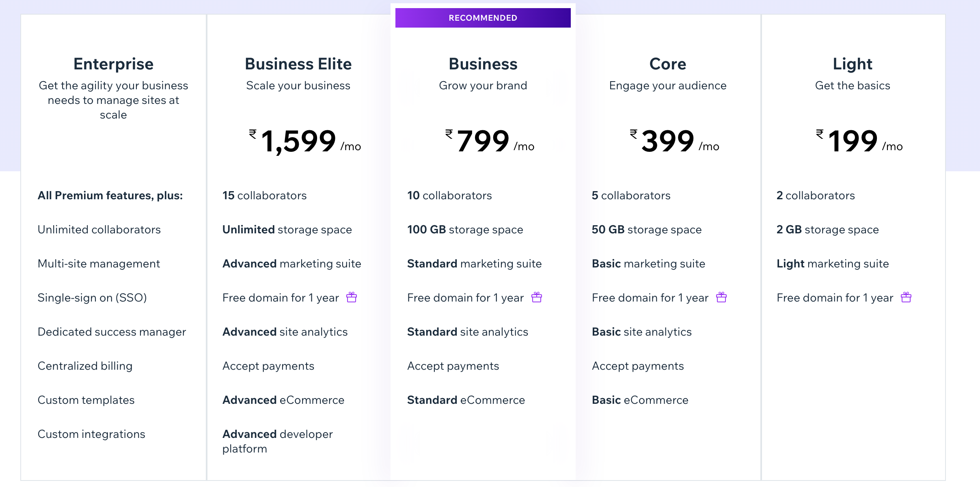Select Standard eCommerce under Business
Screen dimensions: 980x487
point(465,400)
